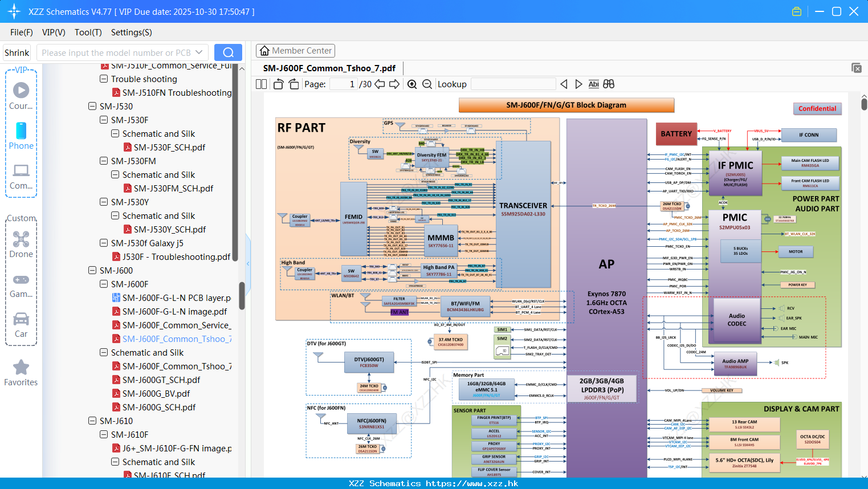
Task: Open the Settings(S) menu
Action: tap(132, 32)
